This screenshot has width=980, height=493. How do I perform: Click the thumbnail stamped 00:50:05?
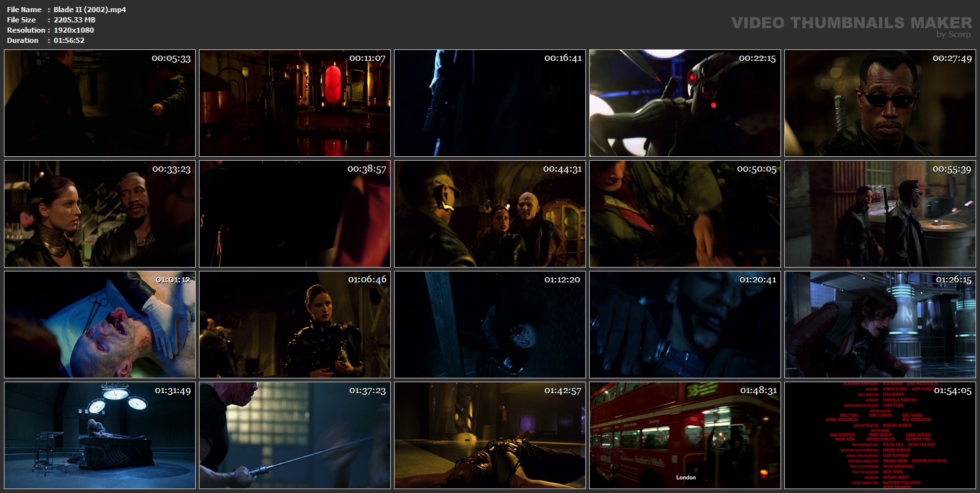(685, 214)
